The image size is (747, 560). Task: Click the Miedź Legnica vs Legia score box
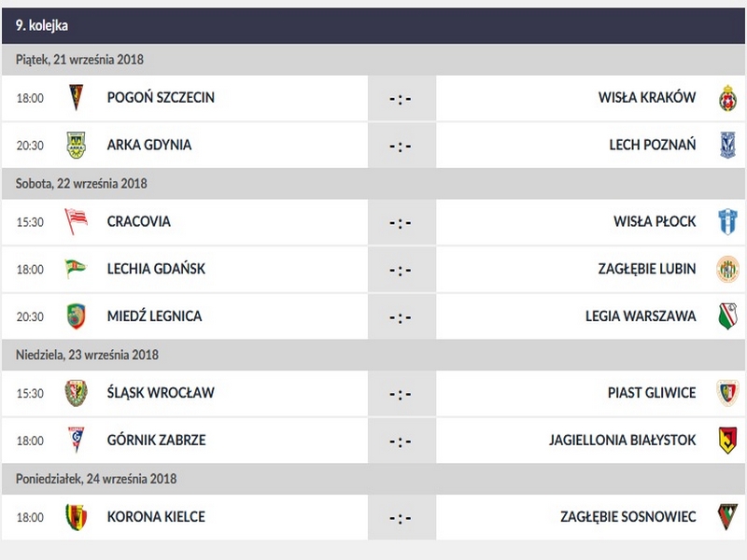coord(402,316)
